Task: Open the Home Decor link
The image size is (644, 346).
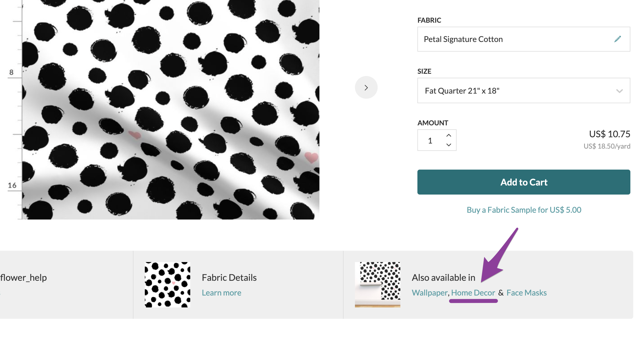Action: (473, 293)
